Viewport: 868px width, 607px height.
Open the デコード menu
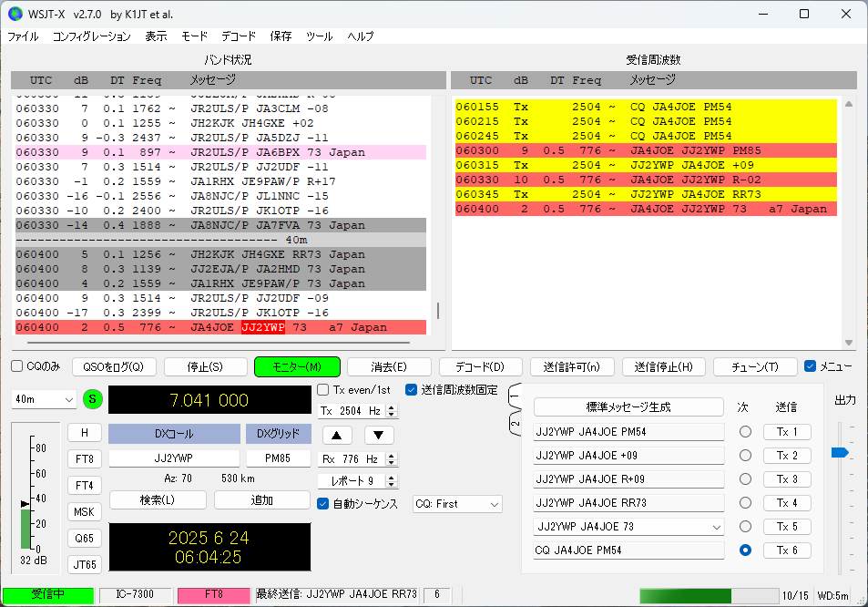pos(239,36)
